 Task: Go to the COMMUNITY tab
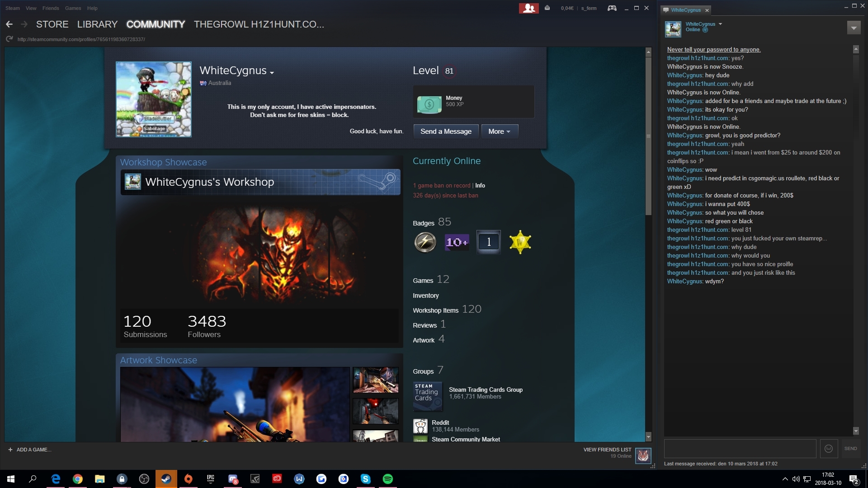click(156, 24)
